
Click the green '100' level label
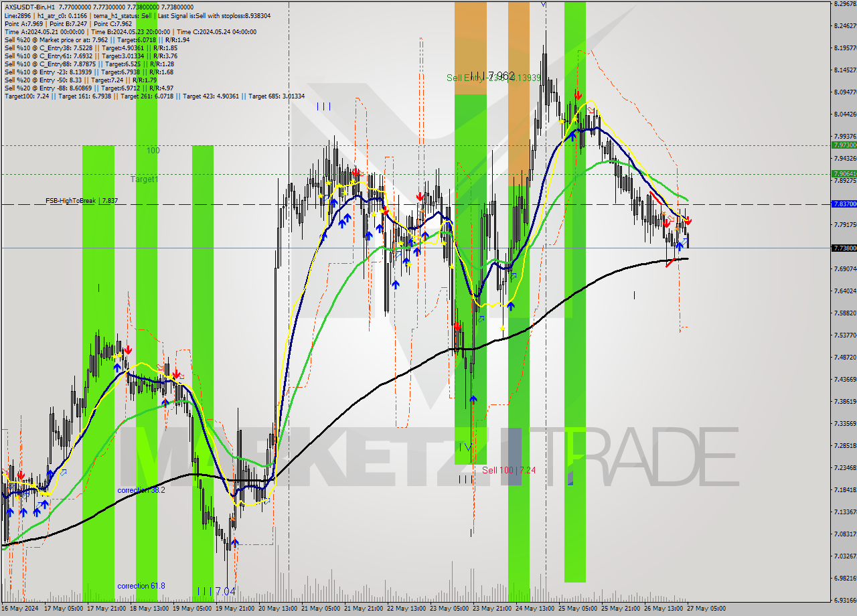(x=153, y=151)
